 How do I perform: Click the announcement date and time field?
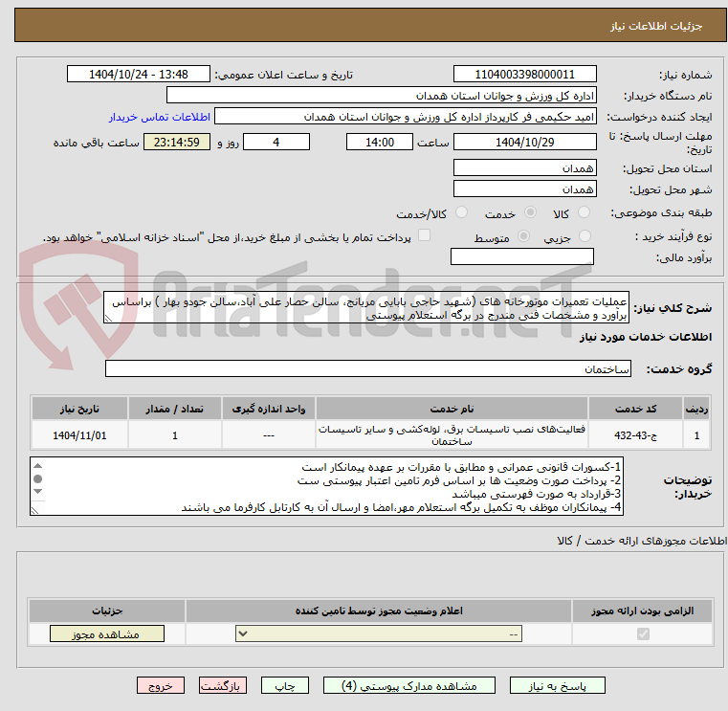tap(139, 75)
